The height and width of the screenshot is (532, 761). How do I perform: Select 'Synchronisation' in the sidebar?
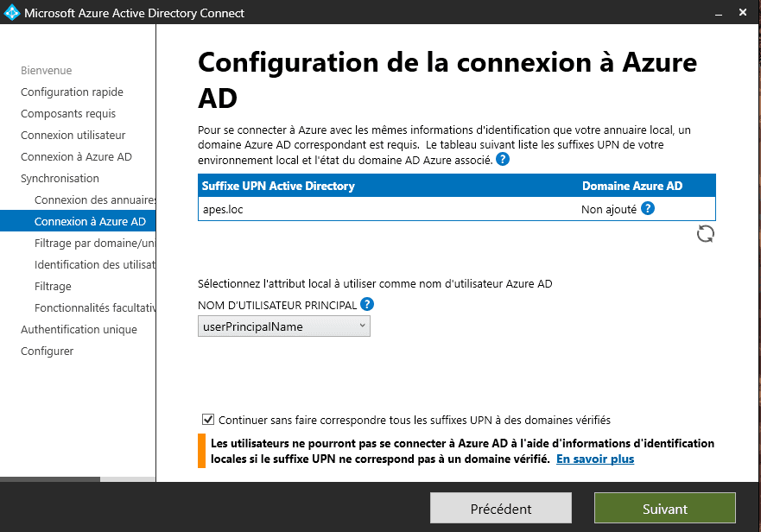click(x=60, y=178)
